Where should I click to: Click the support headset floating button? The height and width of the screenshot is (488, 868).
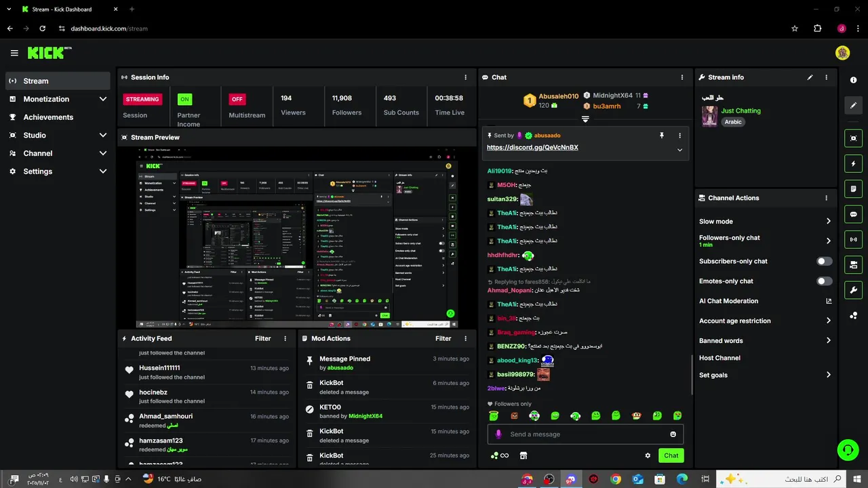click(846, 449)
